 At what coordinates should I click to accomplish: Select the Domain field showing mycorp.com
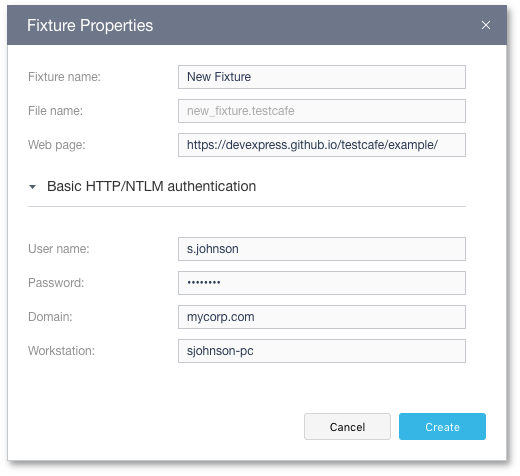[x=322, y=317]
